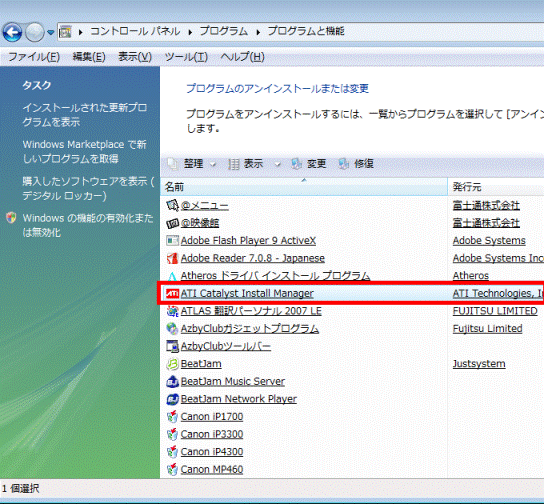This screenshot has width=544, height=504.
Task: Open the 表示 views dropdown arrow
Action: (x=278, y=164)
